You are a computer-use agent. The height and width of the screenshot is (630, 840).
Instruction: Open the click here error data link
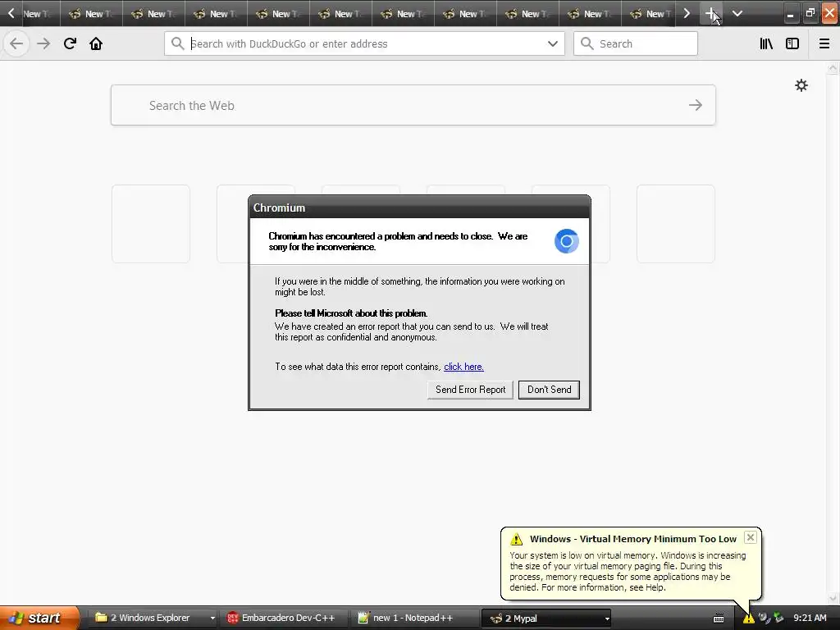(x=464, y=367)
